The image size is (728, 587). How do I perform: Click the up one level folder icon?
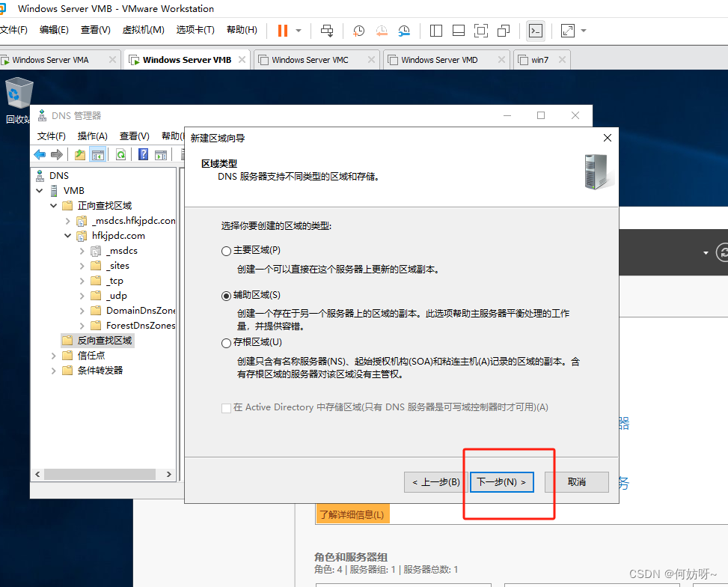pyautogui.click(x=80, y=155)
